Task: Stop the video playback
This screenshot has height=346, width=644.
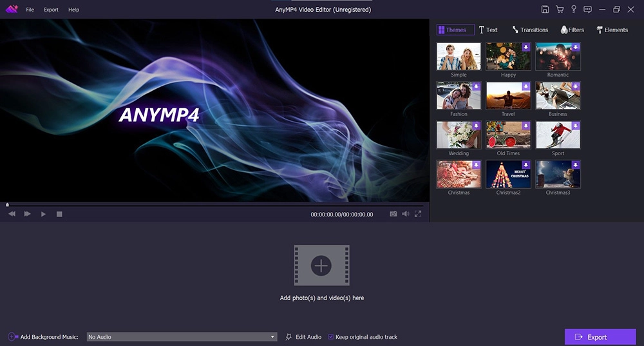Action: tap(59, 214)
